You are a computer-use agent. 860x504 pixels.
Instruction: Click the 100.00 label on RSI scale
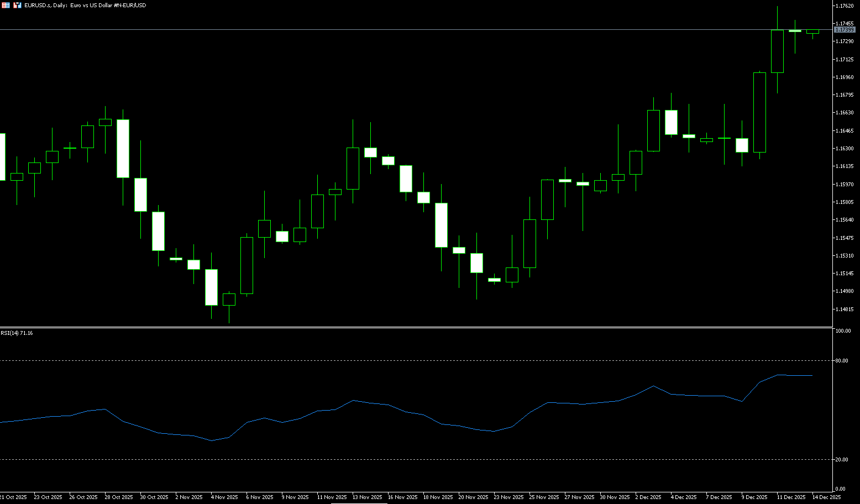pos(843,331)
